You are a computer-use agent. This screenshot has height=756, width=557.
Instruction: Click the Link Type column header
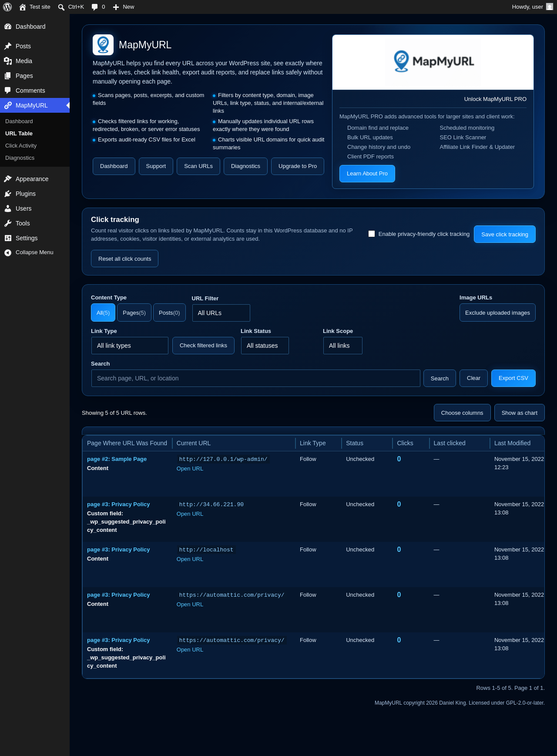tap(312, 443)
